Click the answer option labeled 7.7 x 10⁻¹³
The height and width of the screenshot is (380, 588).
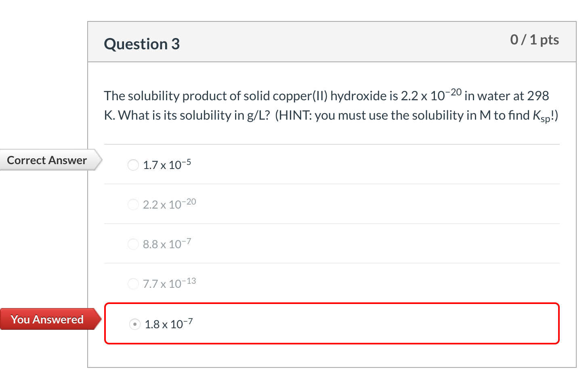169,283
